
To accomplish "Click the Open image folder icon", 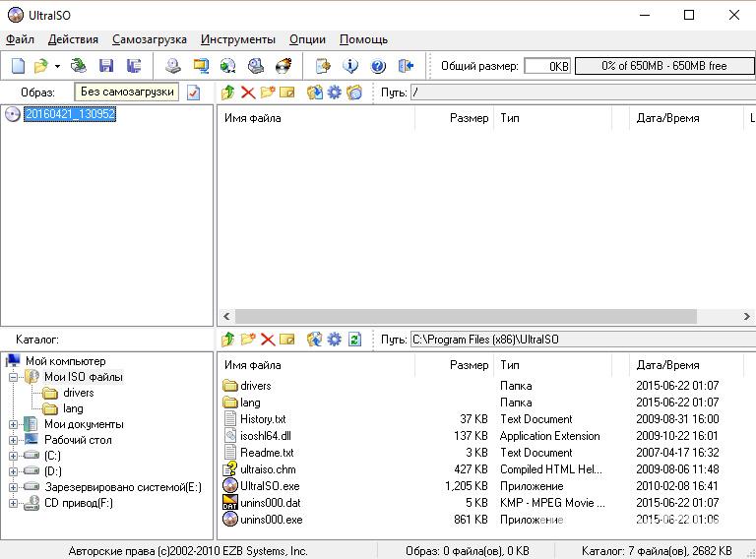I will 41,66.
